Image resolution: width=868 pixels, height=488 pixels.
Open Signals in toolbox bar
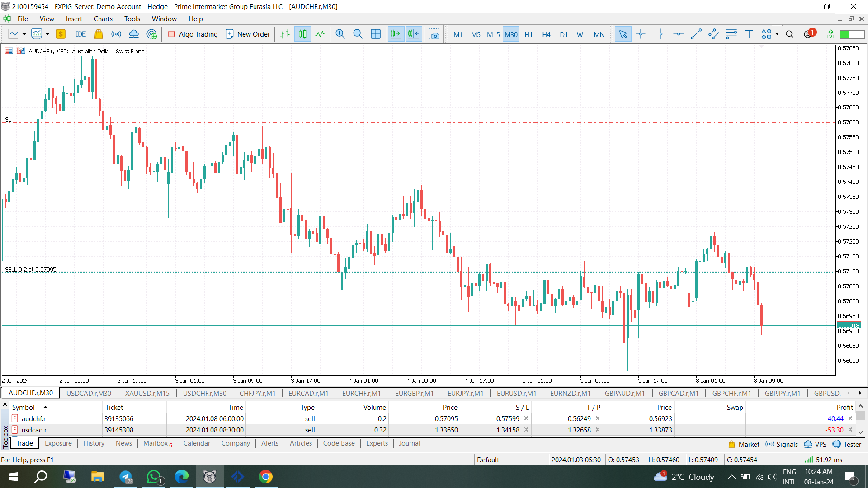coord(782,444)
